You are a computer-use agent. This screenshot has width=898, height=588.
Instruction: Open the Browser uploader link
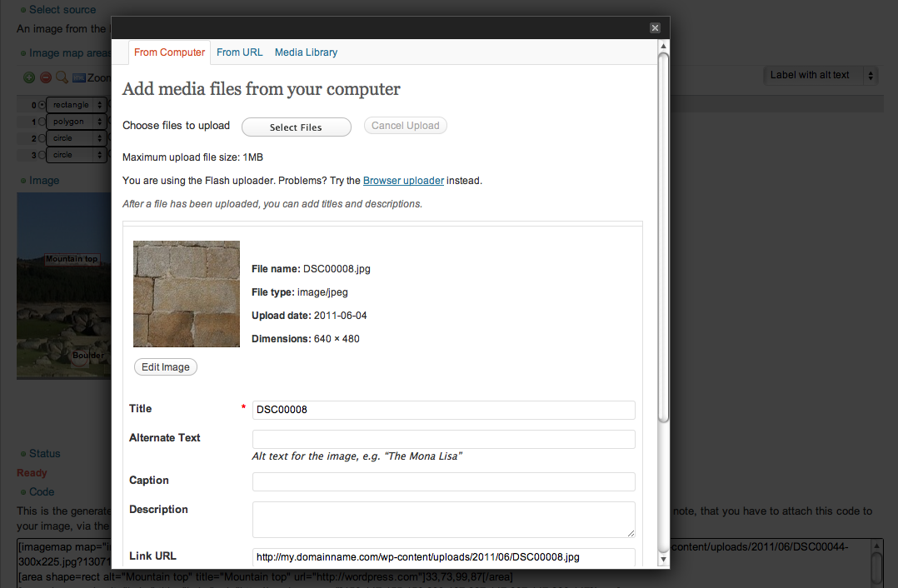(x=403, y=180)
